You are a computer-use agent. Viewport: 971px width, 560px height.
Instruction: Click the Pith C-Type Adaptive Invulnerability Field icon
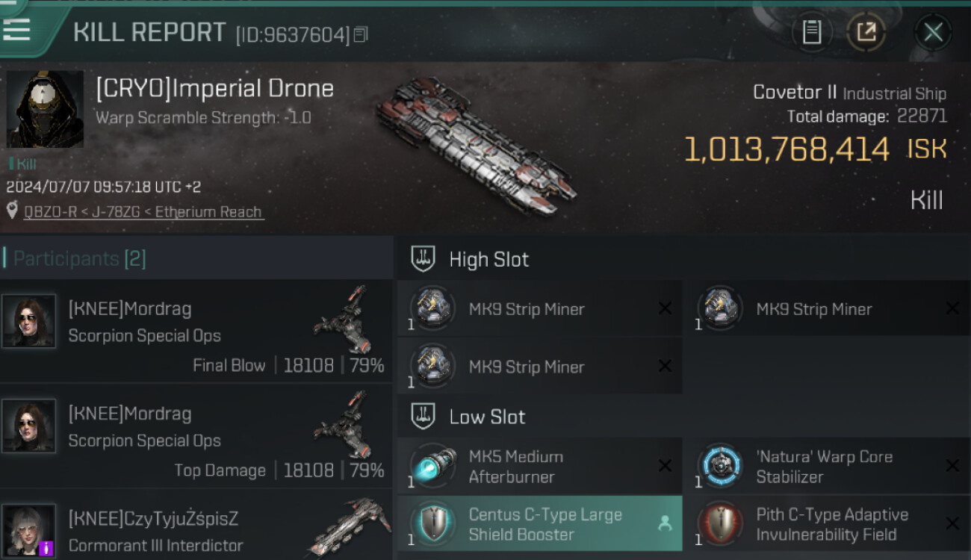tap(720, 524)
